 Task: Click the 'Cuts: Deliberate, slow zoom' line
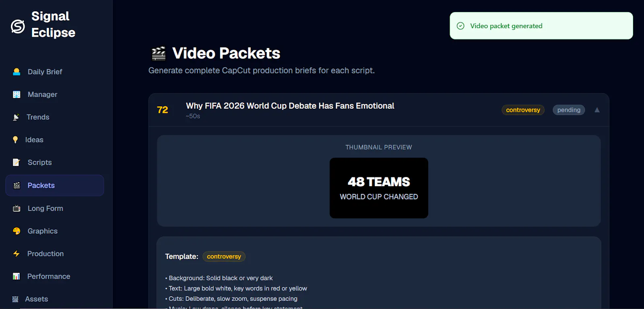tap(231, 299)
